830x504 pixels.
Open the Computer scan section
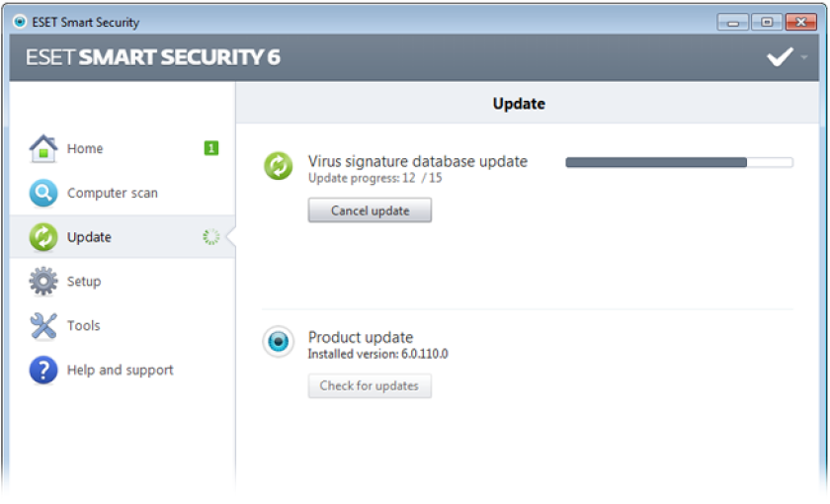tap(113, 194)
